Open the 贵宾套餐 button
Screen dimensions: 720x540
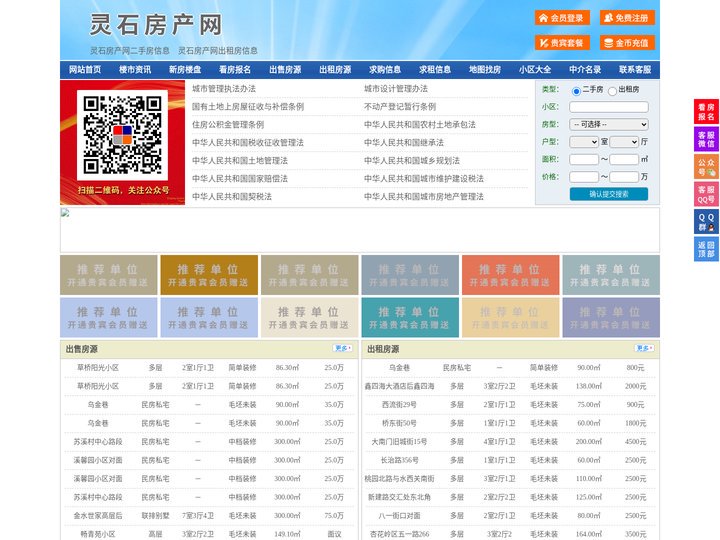(562, 43)
